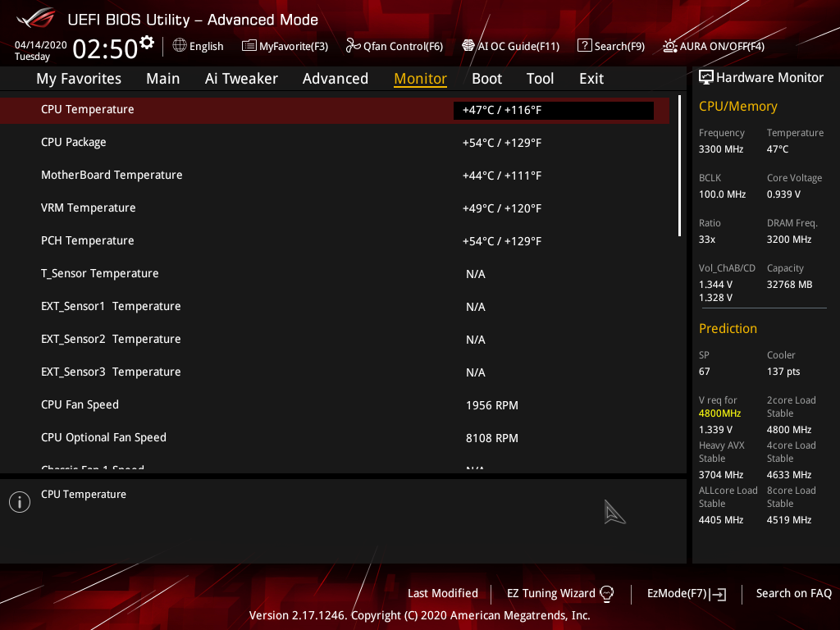Open Search on FAQ link
The height and width of the screenshot is (630, 840).
[793, 594]
